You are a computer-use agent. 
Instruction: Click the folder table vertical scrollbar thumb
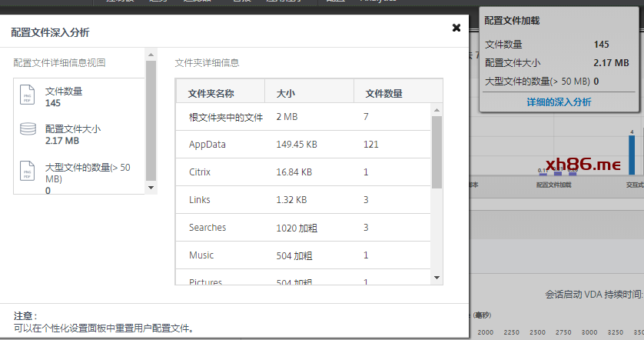coord(437,152)
